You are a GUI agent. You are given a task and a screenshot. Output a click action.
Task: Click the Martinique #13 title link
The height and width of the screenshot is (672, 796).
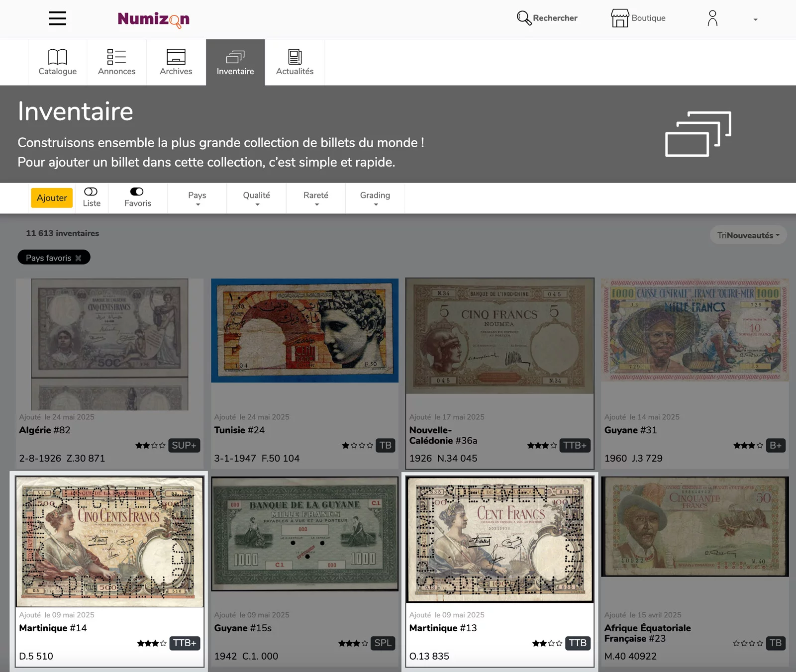443,628
